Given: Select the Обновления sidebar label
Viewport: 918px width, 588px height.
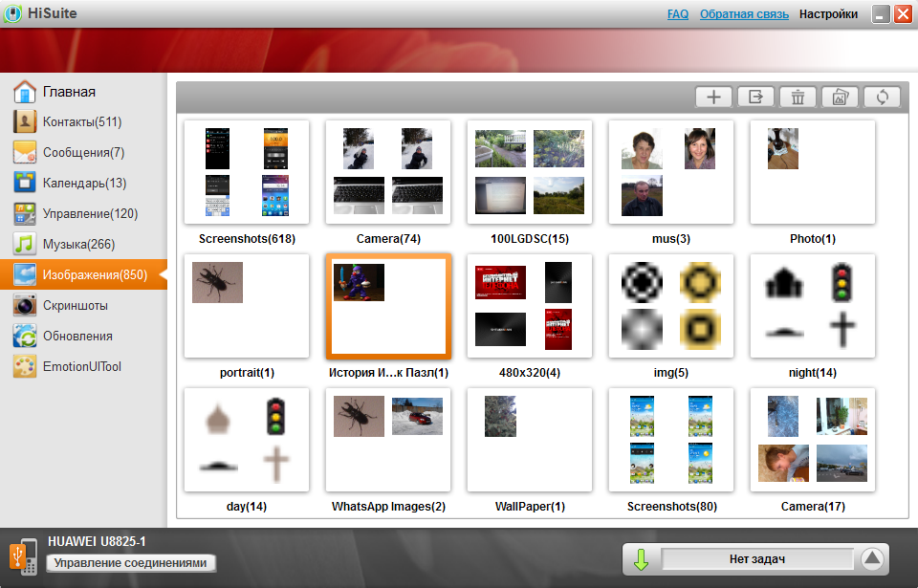Looking at the screenshot, I should pos(77,337).
